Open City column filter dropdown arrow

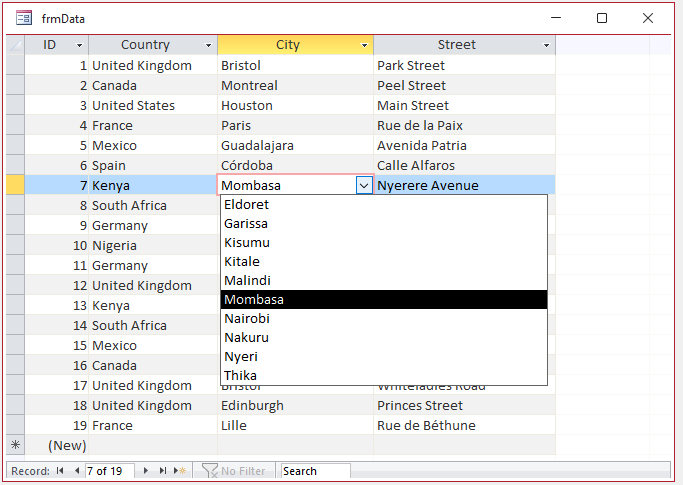point(364,45)
